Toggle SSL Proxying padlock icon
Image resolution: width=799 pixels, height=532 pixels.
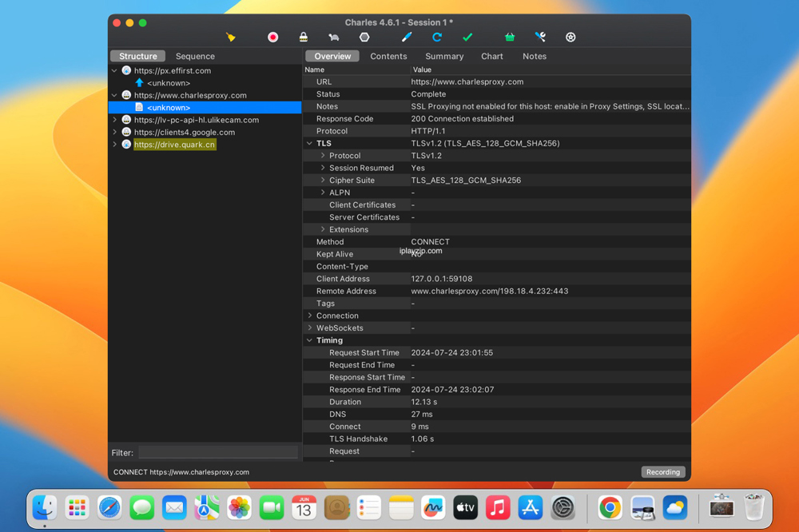[x=303, y=38]
